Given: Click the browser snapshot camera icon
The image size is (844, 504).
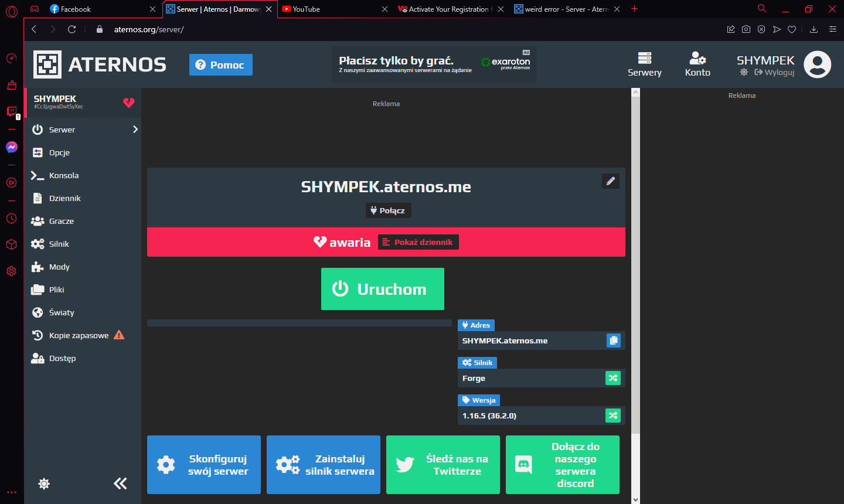Looking at the screenshot, I should (746, 29).
